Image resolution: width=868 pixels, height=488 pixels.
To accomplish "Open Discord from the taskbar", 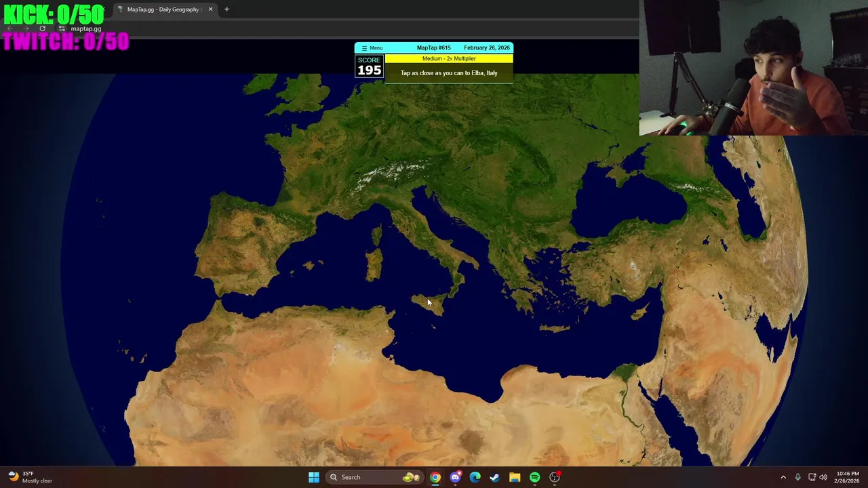I will (x=455, y=477).
